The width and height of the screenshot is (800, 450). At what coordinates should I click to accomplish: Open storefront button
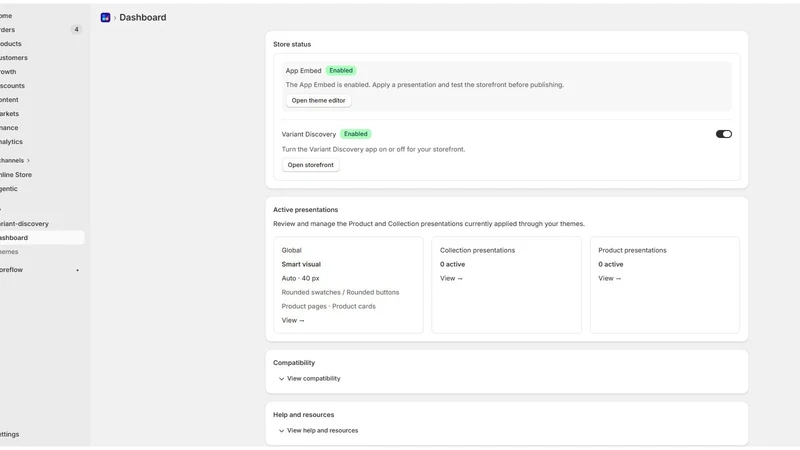[310, 165]
